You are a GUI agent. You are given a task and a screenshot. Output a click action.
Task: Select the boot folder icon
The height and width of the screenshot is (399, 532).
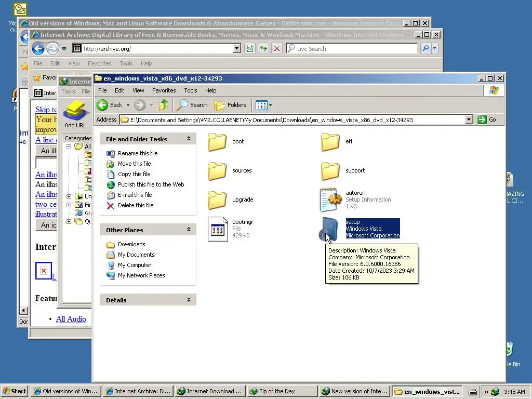tap(217, 141)
